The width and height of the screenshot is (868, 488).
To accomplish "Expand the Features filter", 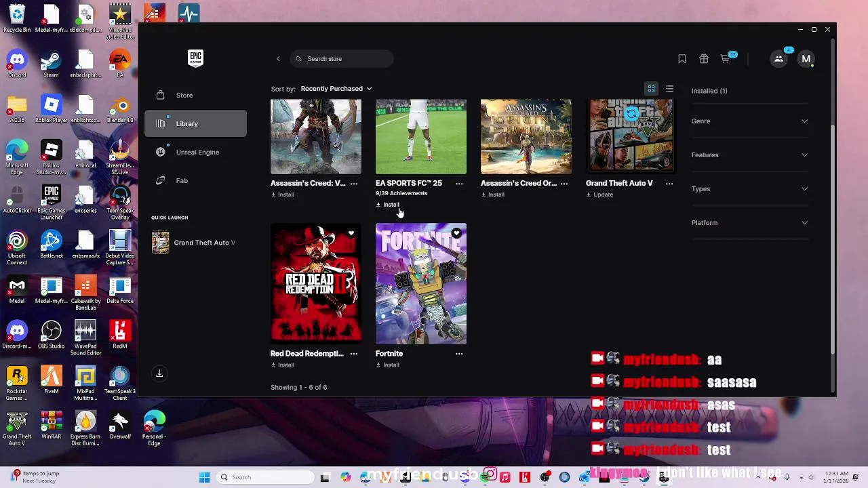I will (x=749, y=155).
